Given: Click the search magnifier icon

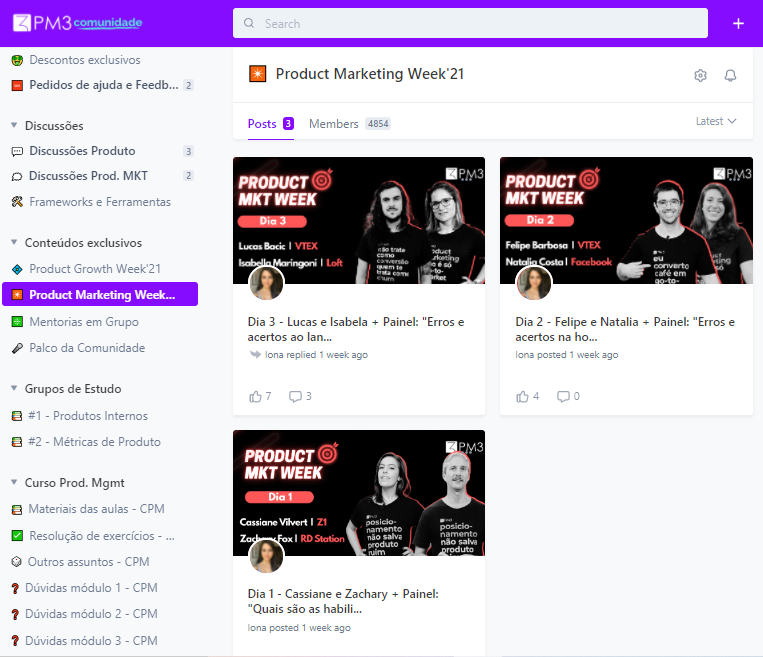Looking at the screenshot, I should [249, 23].
